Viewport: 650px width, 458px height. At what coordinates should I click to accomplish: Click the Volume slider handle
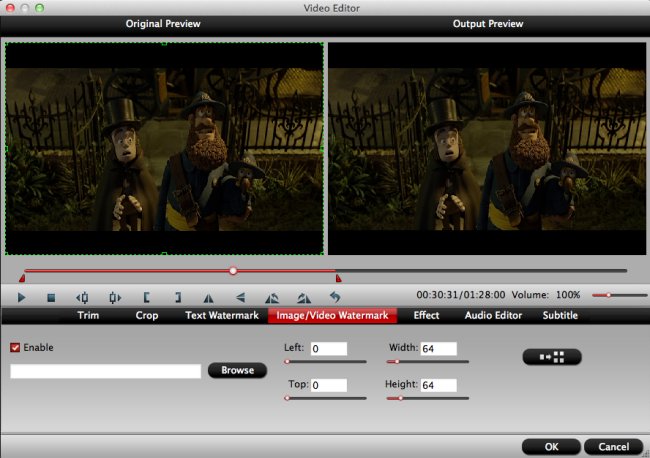click(609, 295)
